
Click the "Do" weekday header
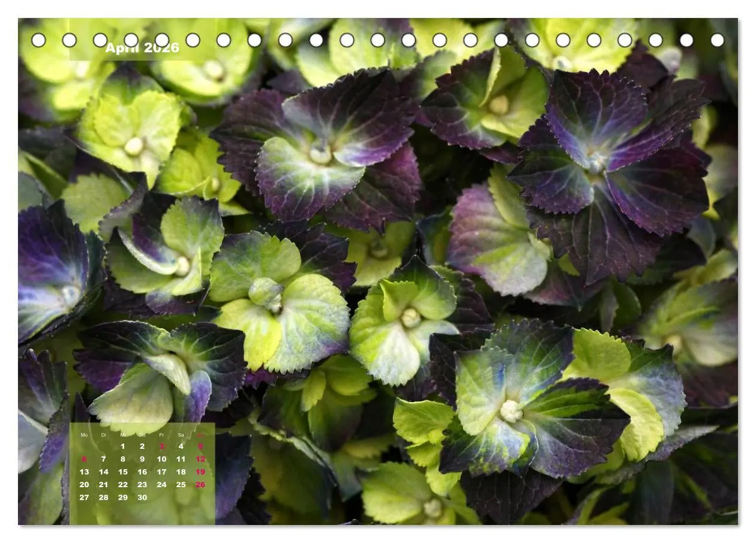click(142, 435)
